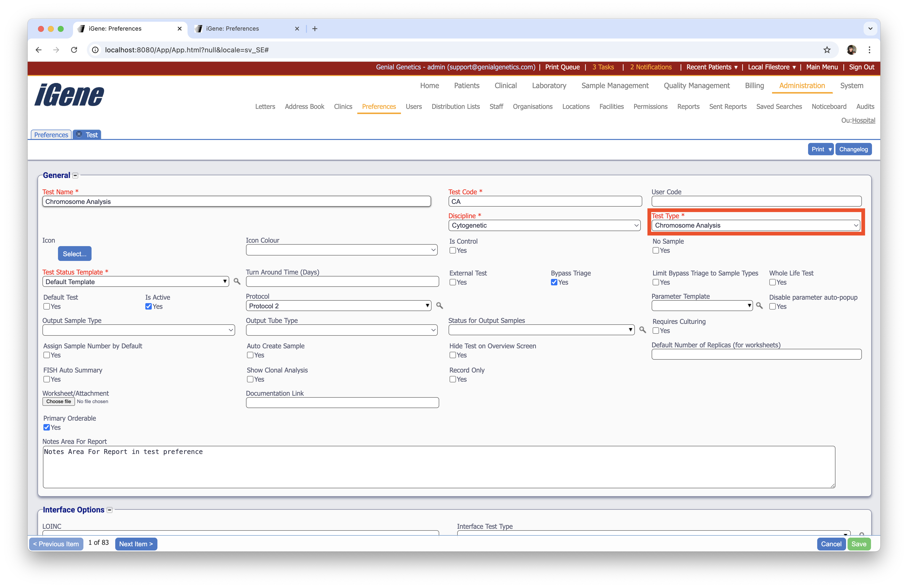Click magnifier icon beside Protocol dropdown

point(439,305)
